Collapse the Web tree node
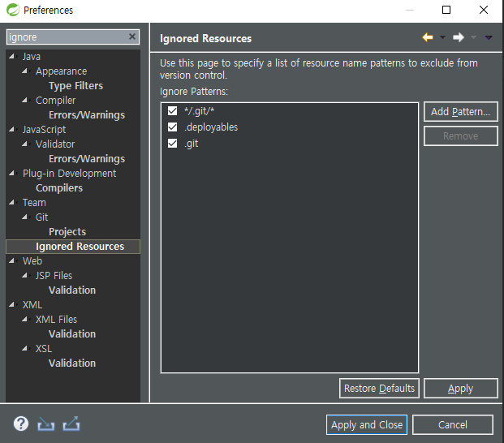This screenshot has height=443, width=504. tap(11, 261)
